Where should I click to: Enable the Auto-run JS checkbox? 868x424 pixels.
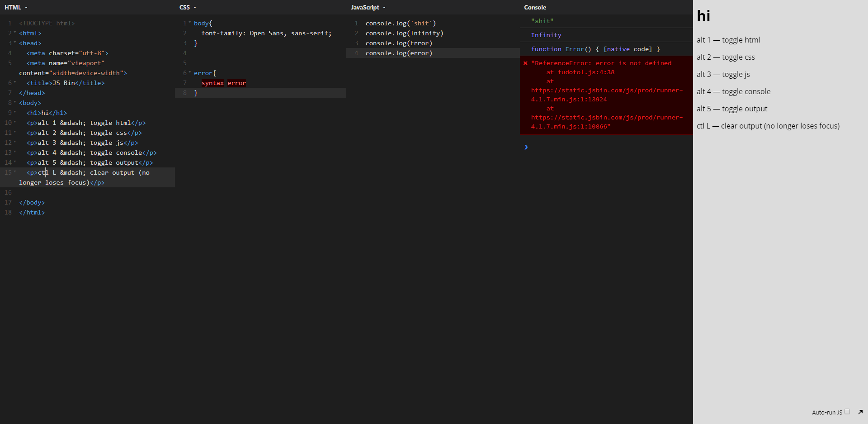846,412
